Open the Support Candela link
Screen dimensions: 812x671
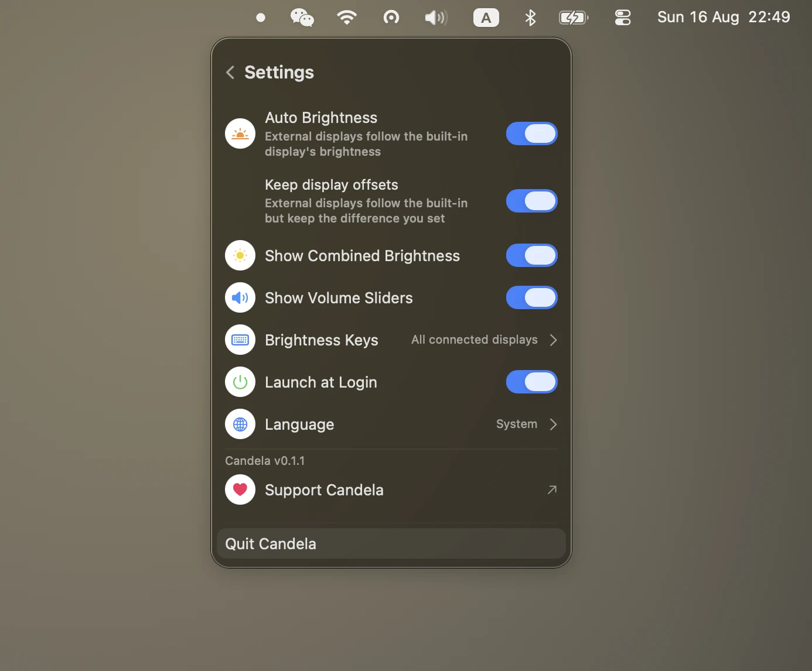[x=391, y=489]
